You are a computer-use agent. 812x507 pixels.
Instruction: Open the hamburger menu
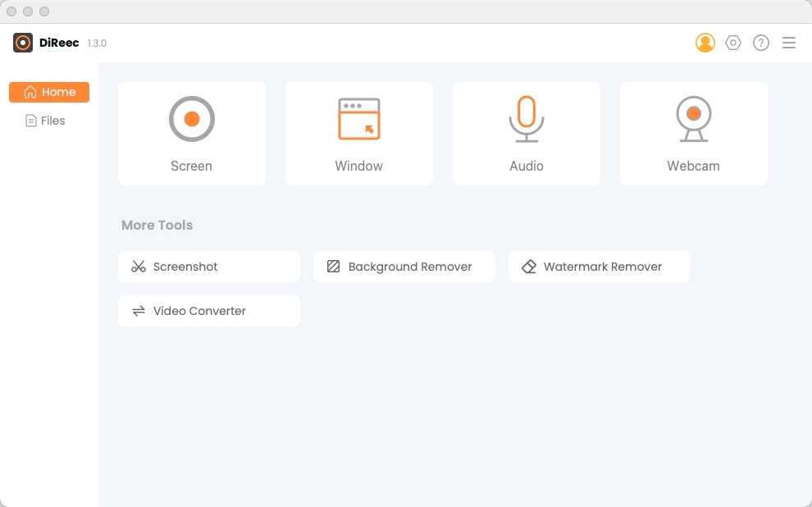(789, 43)
